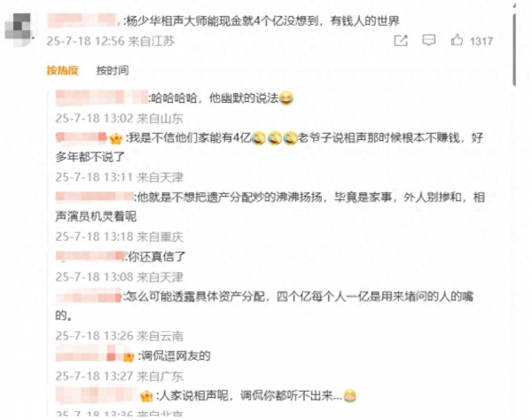The width and height of the screenshot is (532, 420).
Task: Like the top comment with thumbs-up icon
Action: 457,40
